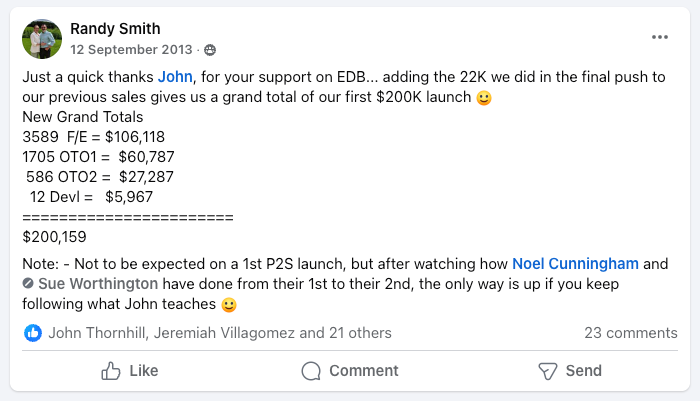
Task: View the 23 comments
Action: [x=631, y=333]
